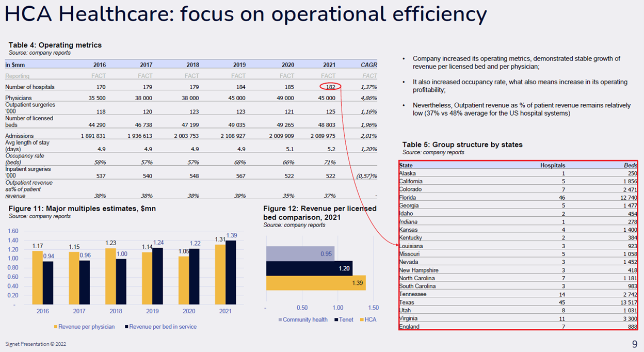Image resolution: width=644 pixels, height=352 pixels.
Task: Select the slide title HCA Healthcare heading
Action: 245,14
